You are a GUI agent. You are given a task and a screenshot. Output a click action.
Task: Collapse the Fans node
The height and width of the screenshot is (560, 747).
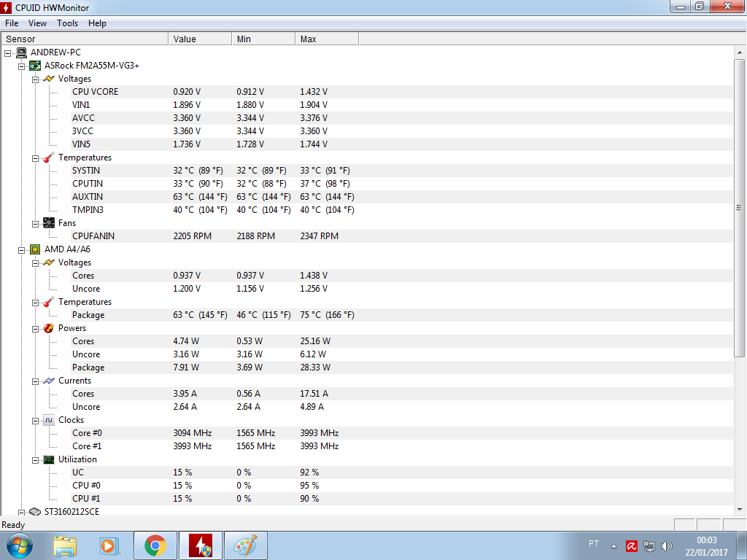(35, 224)
